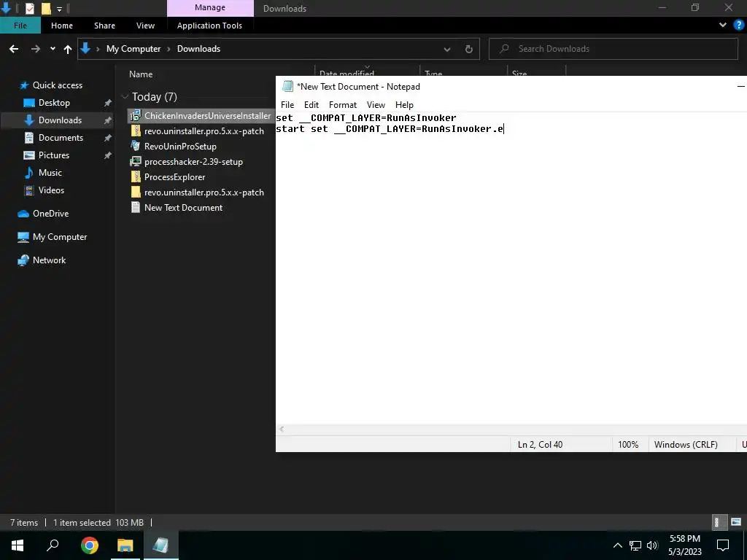Select OneDrive in navigation pane
The width and height of the screenshot is (747, 560).
(x=50, y=214)
